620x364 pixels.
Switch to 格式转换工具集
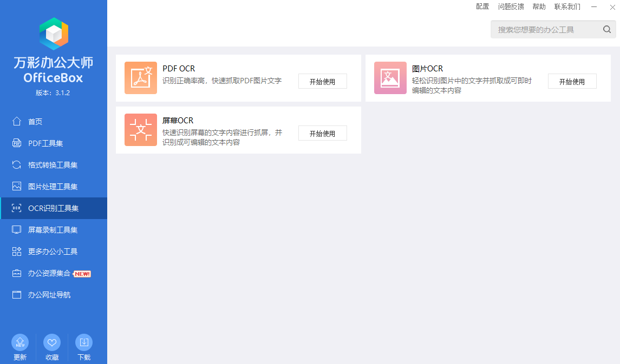(x=53, y=165)
